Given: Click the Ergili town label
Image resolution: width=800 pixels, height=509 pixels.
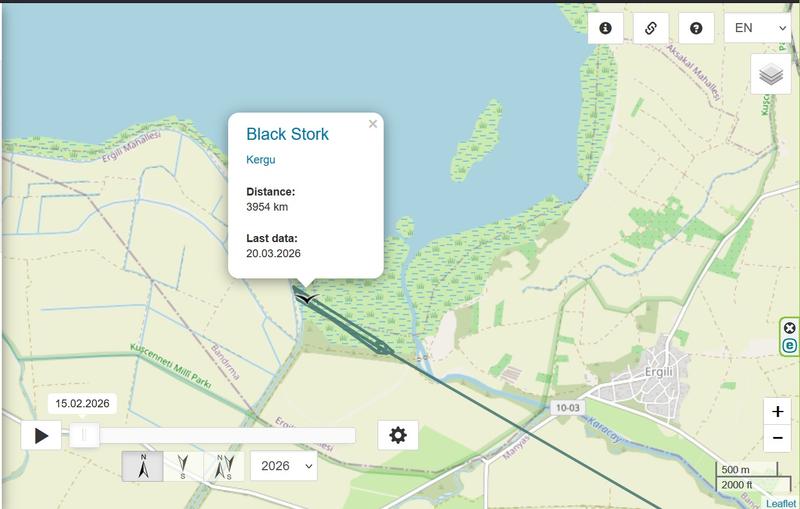Looking at the screenshot, I should pos(659,372).
